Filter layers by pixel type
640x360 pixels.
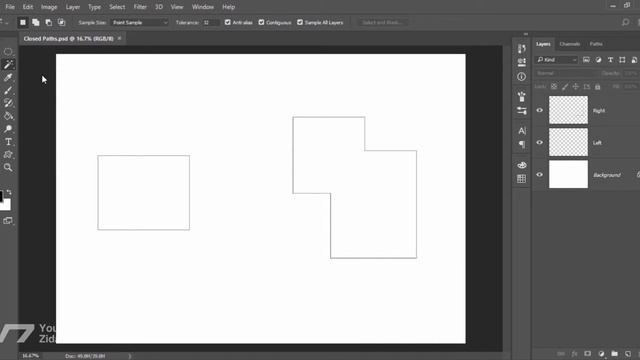586,60
